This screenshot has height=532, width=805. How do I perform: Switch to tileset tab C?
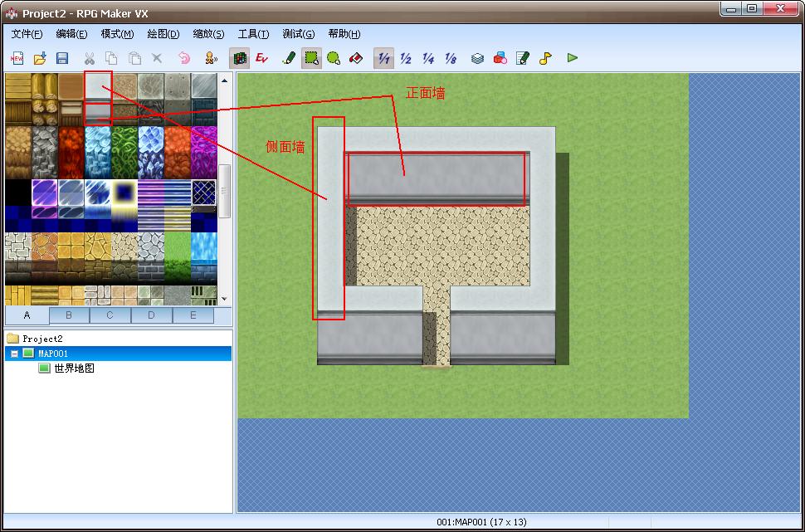point(110,315)
